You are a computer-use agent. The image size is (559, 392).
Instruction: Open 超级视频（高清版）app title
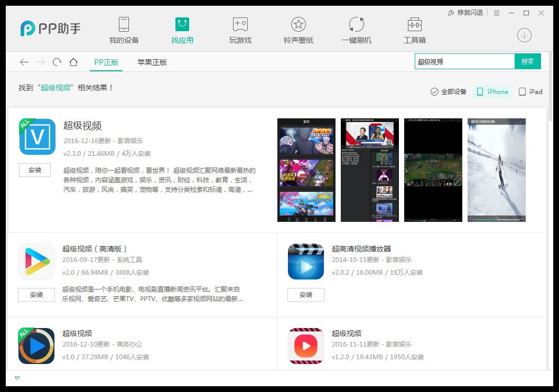click(95, 249)
